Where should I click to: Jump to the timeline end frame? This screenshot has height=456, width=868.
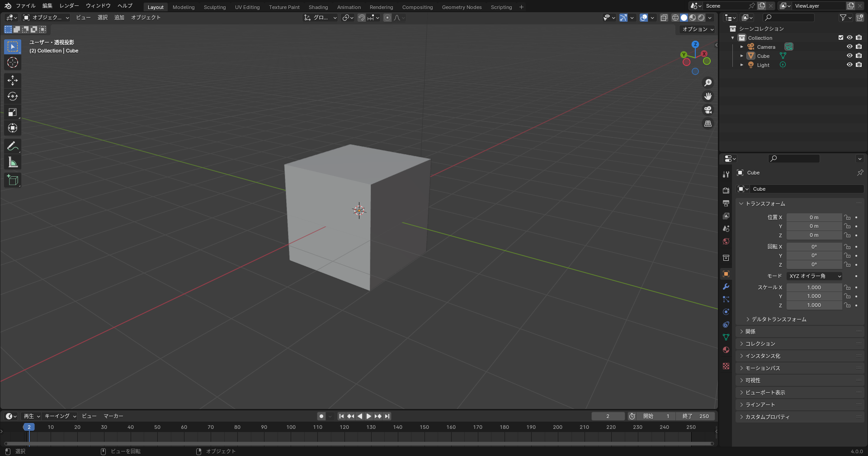[387, 416]
